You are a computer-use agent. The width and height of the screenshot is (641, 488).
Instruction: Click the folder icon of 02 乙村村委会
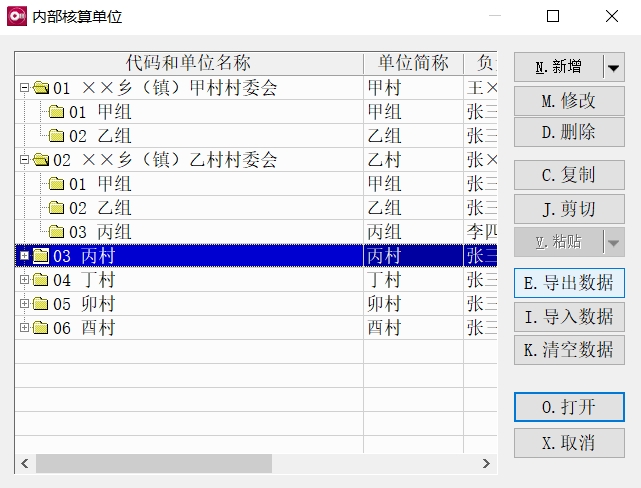tap(41, 160)
